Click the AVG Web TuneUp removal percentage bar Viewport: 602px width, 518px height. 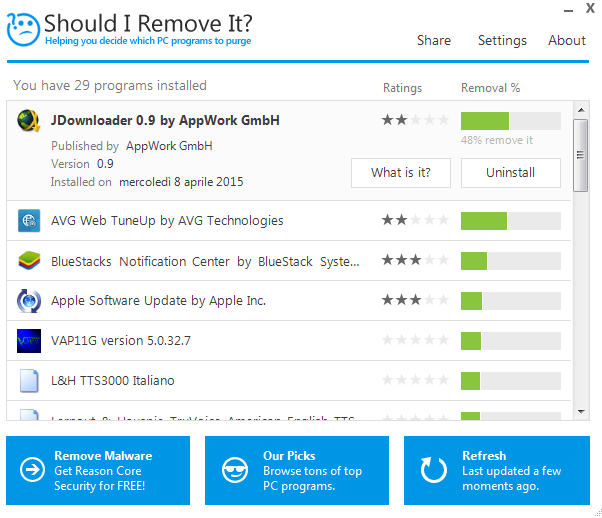511,221
